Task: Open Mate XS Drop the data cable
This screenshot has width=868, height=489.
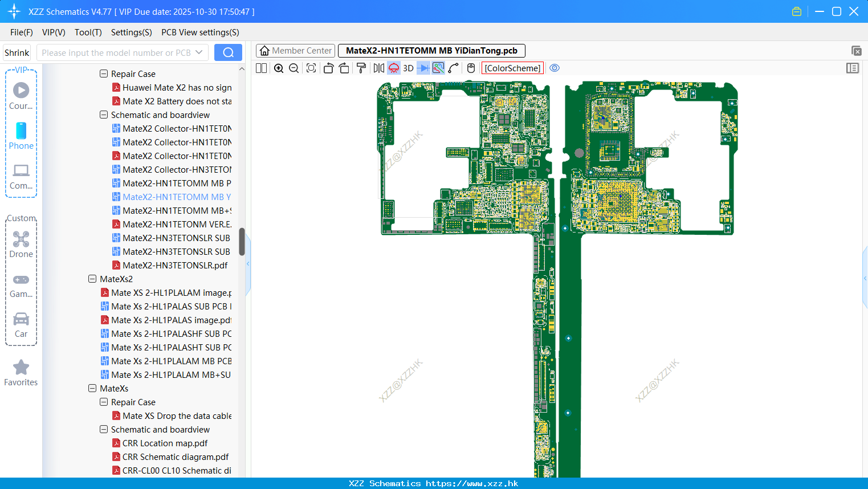Action: [x=172, y=415]
